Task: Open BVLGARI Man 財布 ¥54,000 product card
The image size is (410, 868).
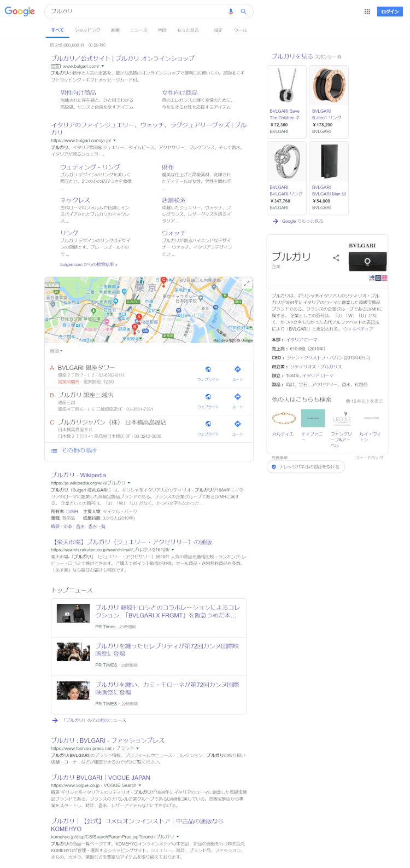Action: tap(329, 178)
